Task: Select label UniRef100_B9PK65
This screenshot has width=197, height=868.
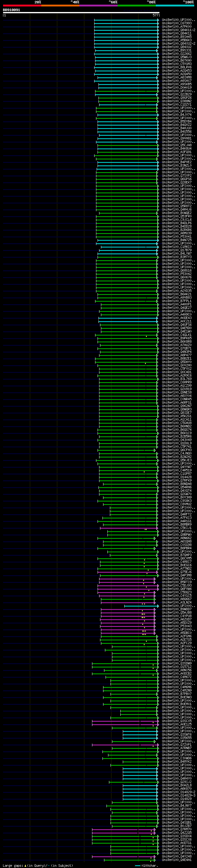Action: pos(177,338)
